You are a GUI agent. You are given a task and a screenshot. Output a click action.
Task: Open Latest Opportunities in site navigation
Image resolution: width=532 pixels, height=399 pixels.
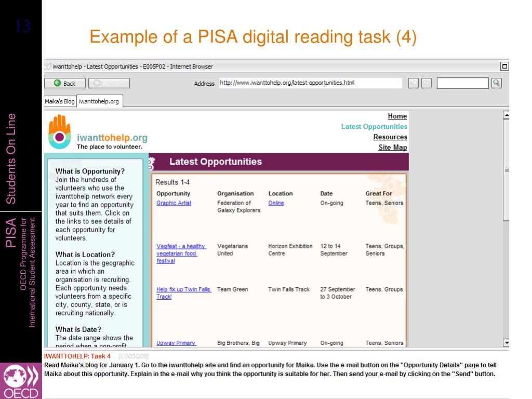(x=374, y=127)
